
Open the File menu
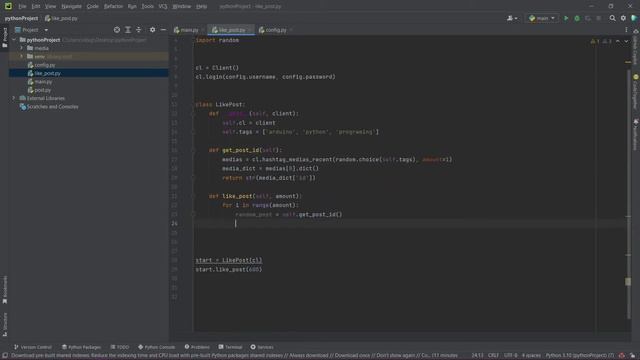point(22,7)
